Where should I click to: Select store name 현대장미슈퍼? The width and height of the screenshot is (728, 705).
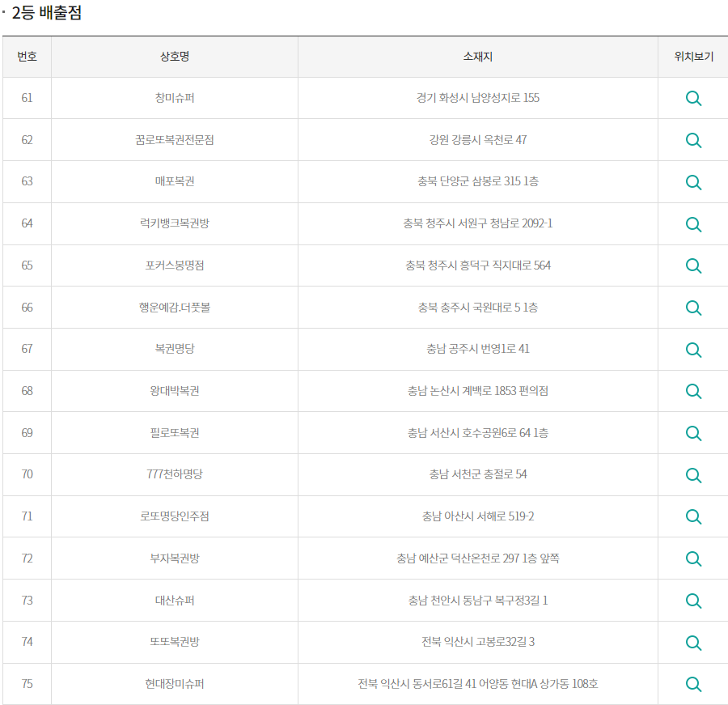pyautogui.click(x=175, y=683)
